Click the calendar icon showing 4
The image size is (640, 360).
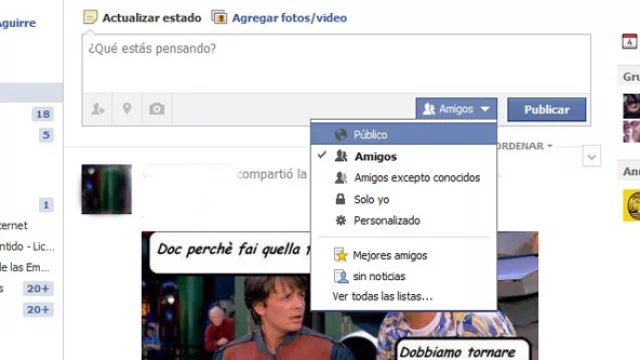(x=629, y=42)
